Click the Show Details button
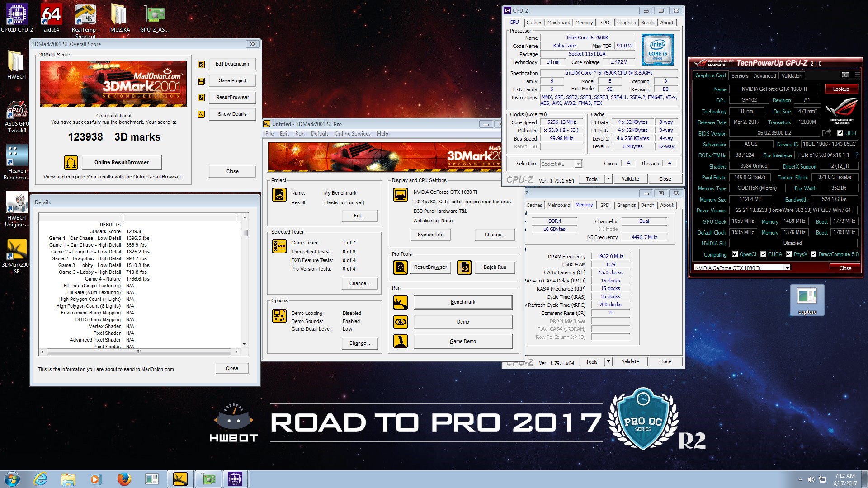This screenshot has width=868, height=488. tap(232, 114)
